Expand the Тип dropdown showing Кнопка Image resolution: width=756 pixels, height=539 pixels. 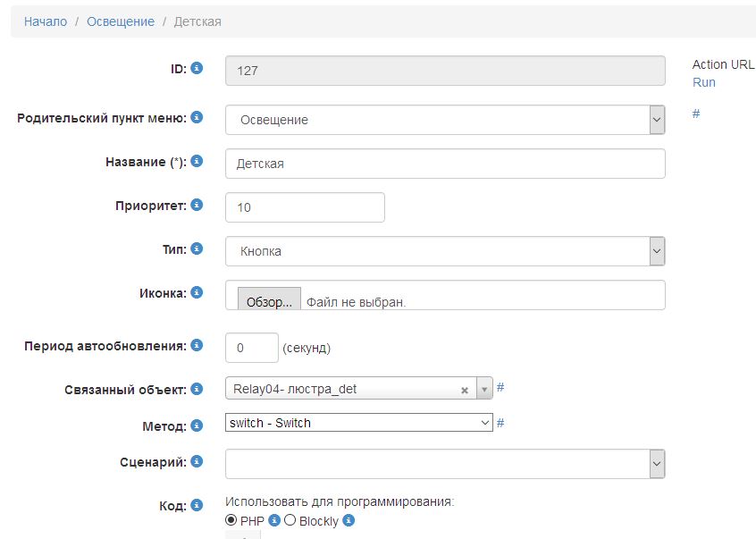coord(445,251)
